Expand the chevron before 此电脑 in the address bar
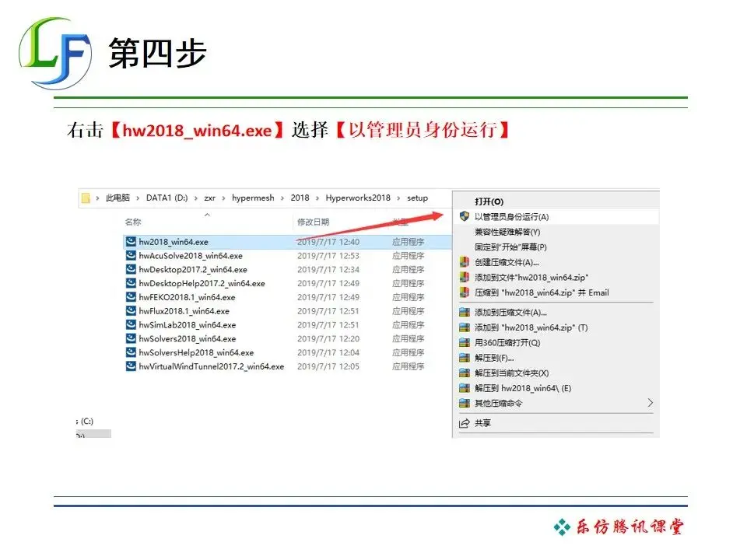The width and height of the screenshot is (747, 560). (x=98, y=198)
